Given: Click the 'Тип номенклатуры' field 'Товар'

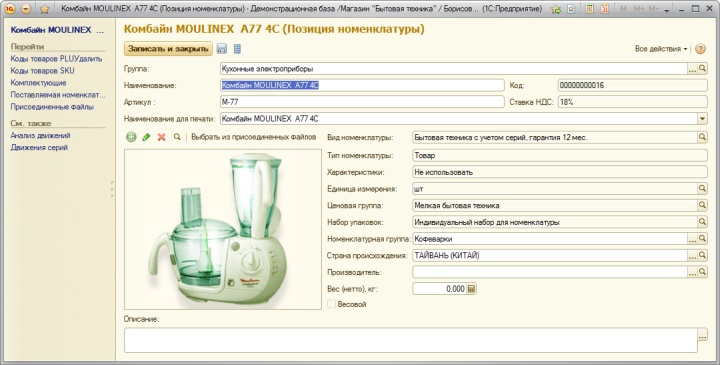Looking at the screenshot, I should [560, 156].
